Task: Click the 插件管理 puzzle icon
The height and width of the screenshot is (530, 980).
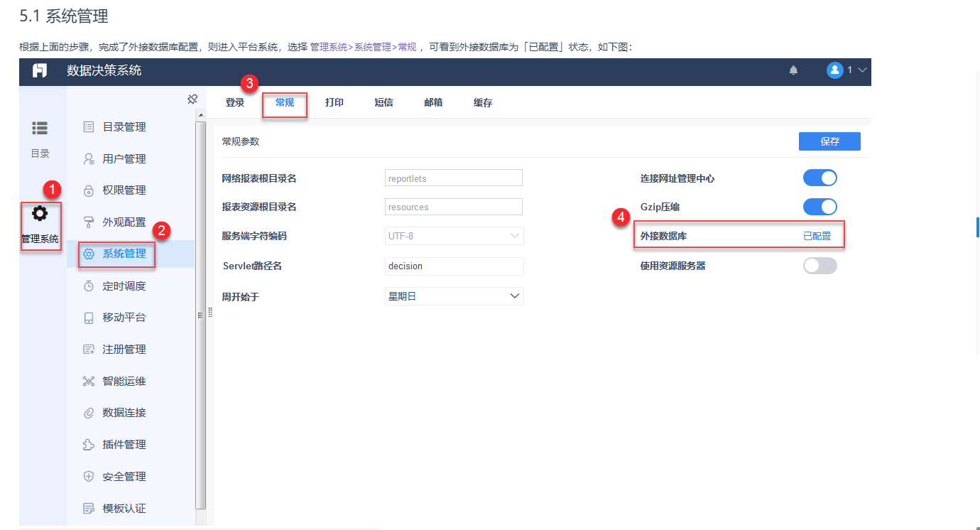Action: click(x=89, y=445)
